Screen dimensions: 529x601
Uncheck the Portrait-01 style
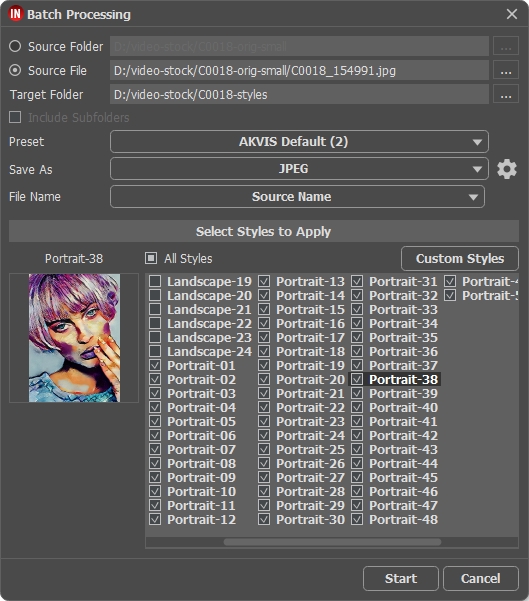tap(155, 365)
